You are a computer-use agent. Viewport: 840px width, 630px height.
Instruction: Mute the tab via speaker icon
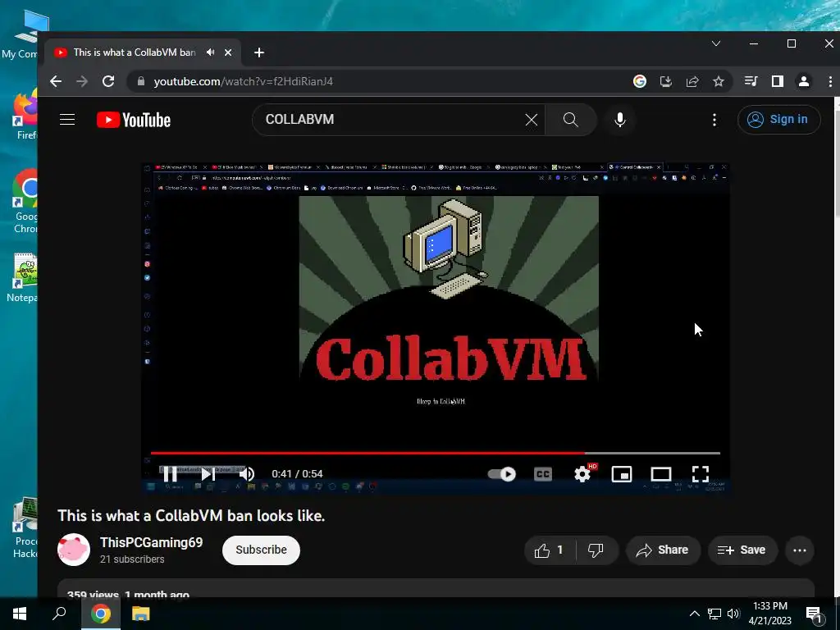tap(211, 52)
